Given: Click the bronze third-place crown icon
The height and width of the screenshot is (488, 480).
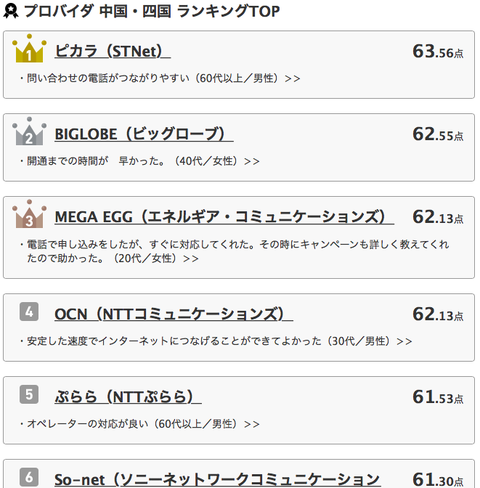Looking at the screenshot, I should tap(29, 214).
